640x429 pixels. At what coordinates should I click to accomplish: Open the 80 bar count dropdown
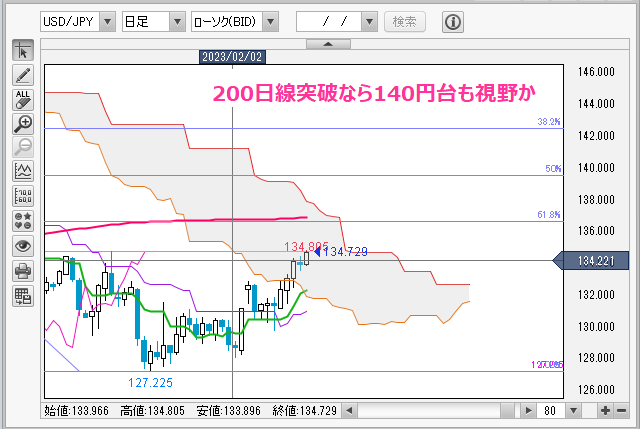pyautogui.click(x=573, y=410)
